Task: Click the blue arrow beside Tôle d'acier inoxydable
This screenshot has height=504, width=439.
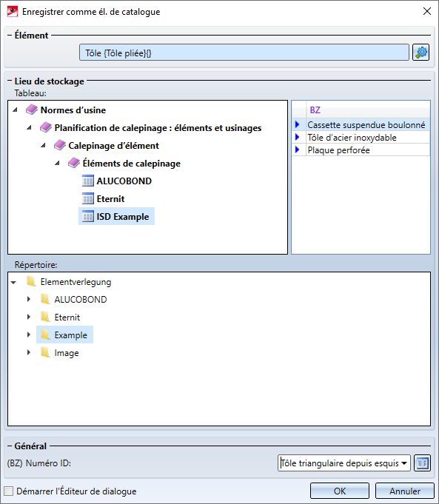Action: pyautogui.click(x=297, y=137)
